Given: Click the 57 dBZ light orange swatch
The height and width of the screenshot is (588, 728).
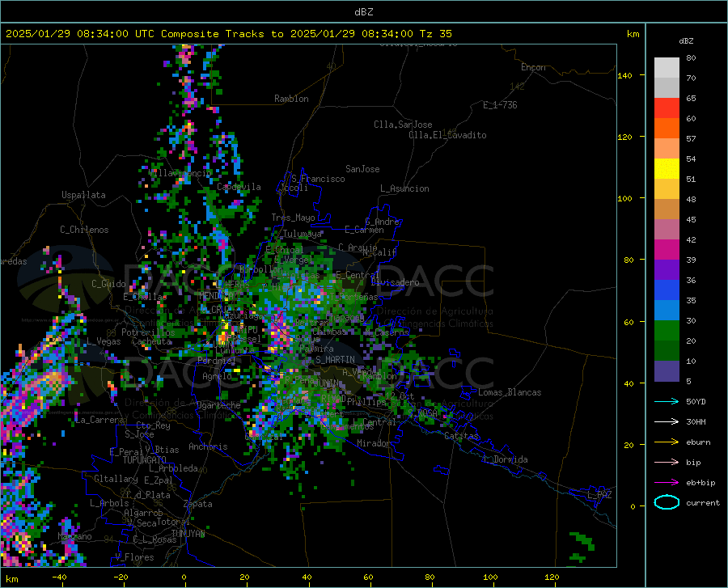Looking at the screenshot, I should (667, 149).
